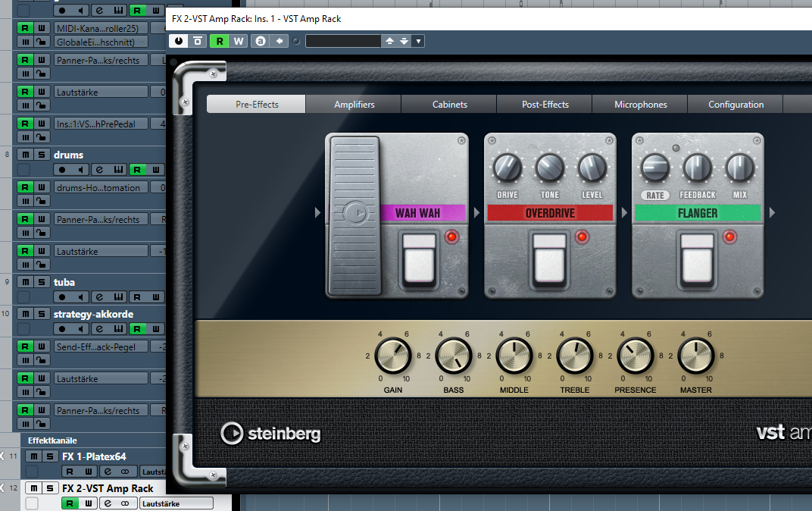Go to the Microphones tab
Viewport: 812px width, 511px height.
[x=640, y=104]
